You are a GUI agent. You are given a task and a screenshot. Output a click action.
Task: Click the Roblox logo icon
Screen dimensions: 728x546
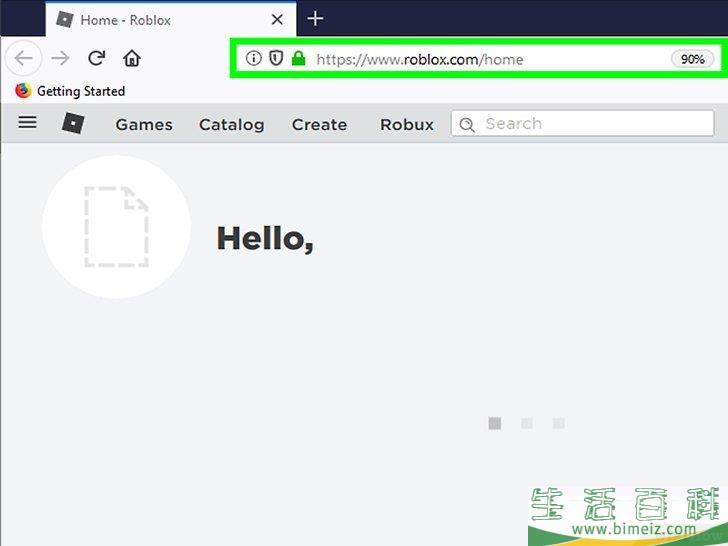click(73, 124)
